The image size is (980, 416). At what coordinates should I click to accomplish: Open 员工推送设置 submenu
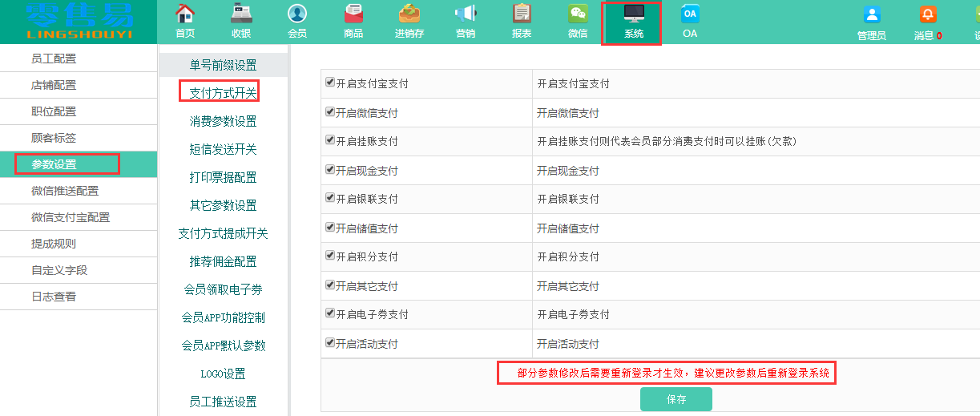[224, 402]
